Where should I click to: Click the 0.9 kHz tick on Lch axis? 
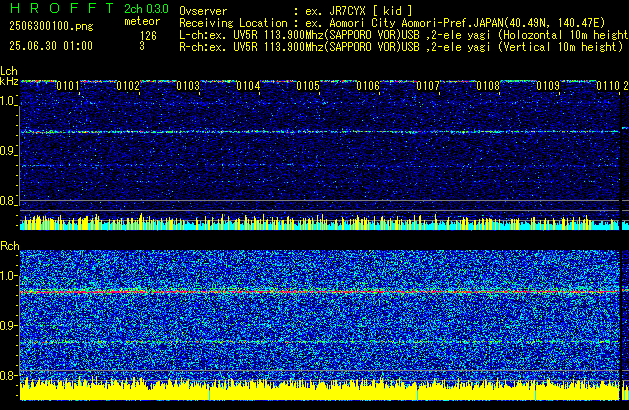(x=8, y=151)
